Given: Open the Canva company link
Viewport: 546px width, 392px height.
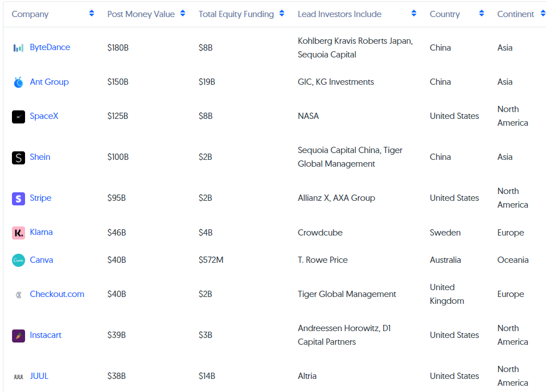Looking at the screenshot, I should tap(42, 260).
